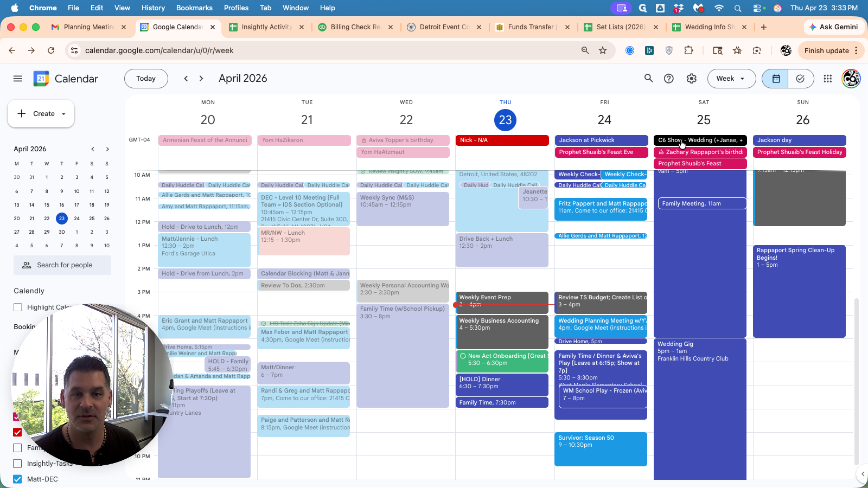This screenshot has height=488, width=868.
Task: Open the Support help icon
Action: point(669,79)
